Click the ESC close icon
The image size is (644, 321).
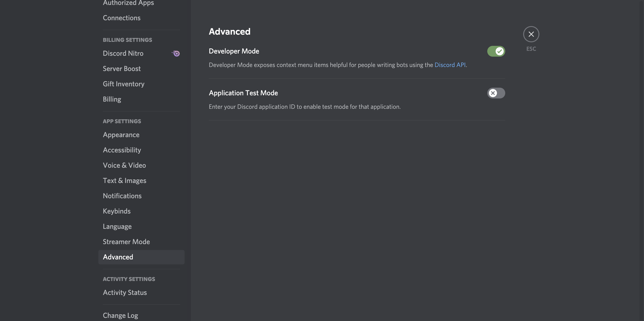tap(531, 34)
